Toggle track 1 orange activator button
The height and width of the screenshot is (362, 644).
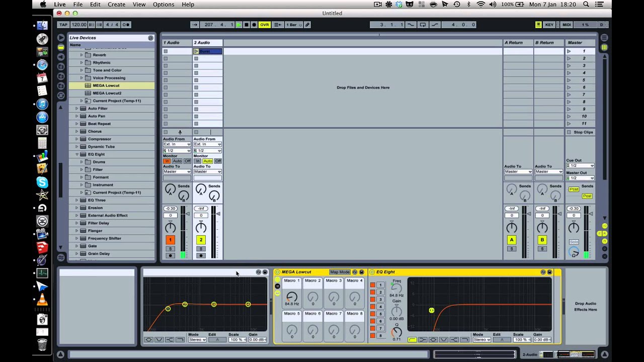pos(170,240)
